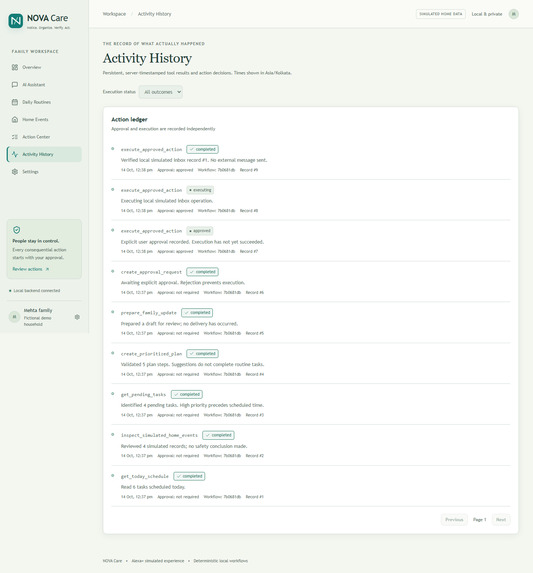Screen dimensions: 533x573
Task: Click the 'Executing local simulated inbox operation' text
Action: (167, 201)
